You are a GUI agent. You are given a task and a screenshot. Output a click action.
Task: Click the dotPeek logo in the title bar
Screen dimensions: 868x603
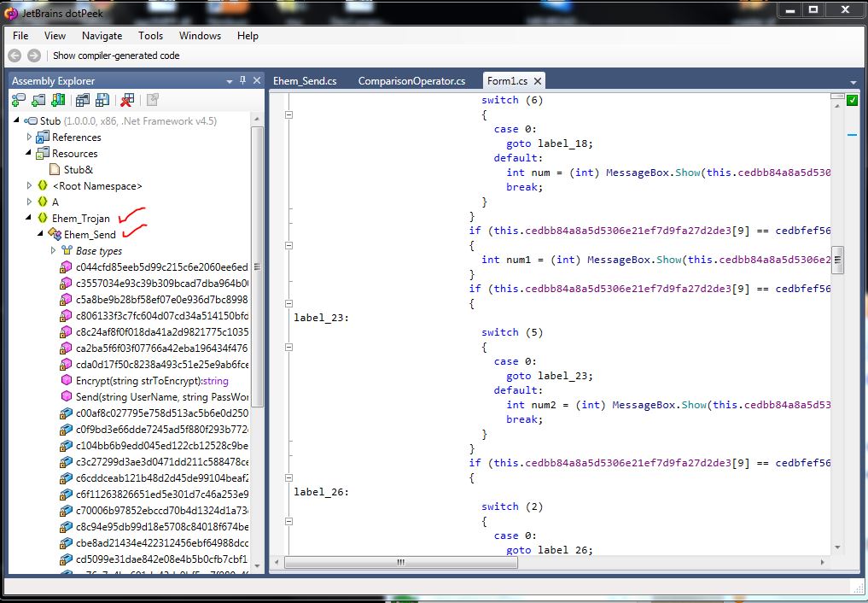click(10, 13)
